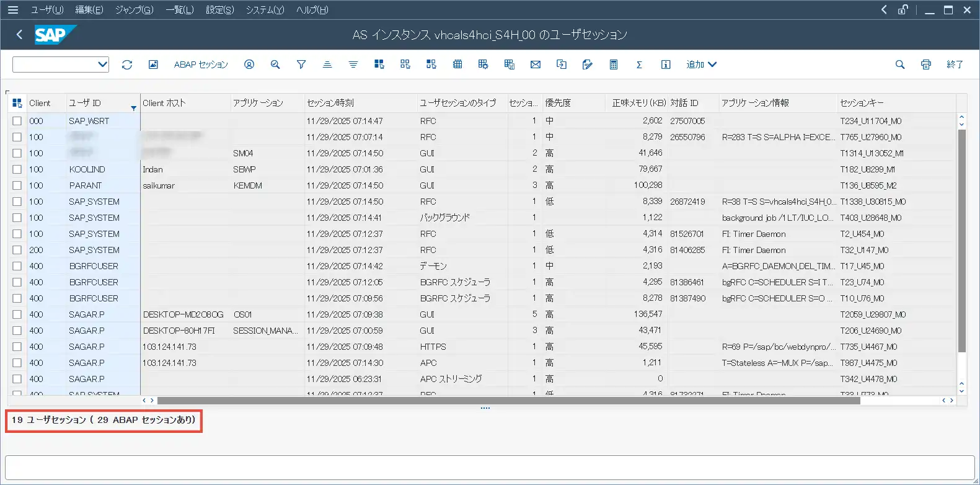Expand the 追加 dropdown menu

coord(702,65)
